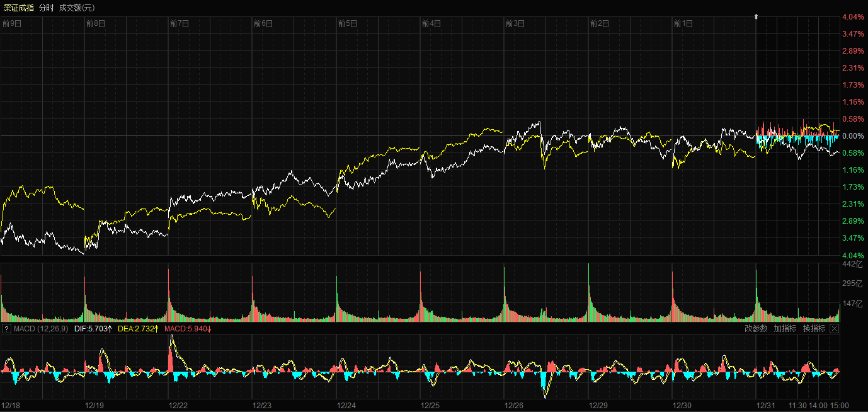
Task: Click the 12/24 date on time axis
Action: [x=346, y=406]
